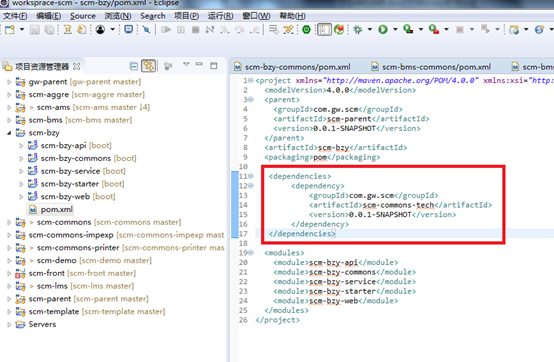Click the Save All toolbar icon
The height and width of the screenshot is (362, 554).
[x=49, y=30]
